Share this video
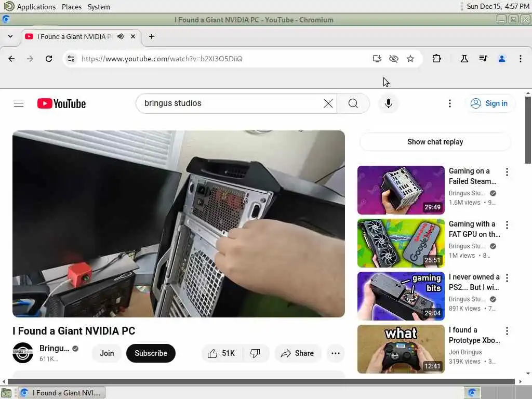Screen dimensions: 532x399 click(x=297, y=353)
